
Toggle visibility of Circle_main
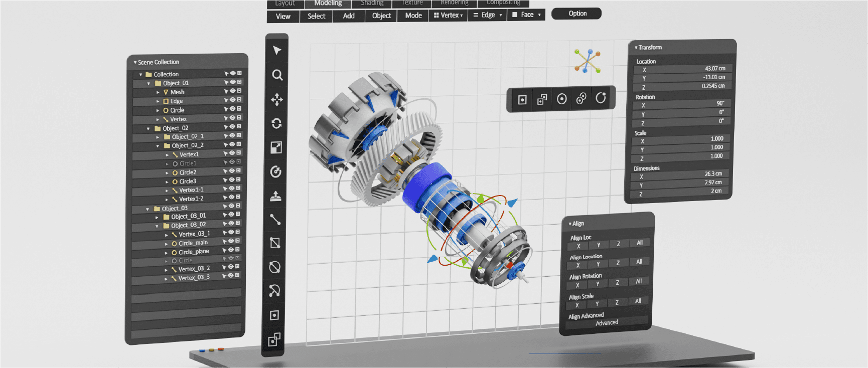pos(231,241)
